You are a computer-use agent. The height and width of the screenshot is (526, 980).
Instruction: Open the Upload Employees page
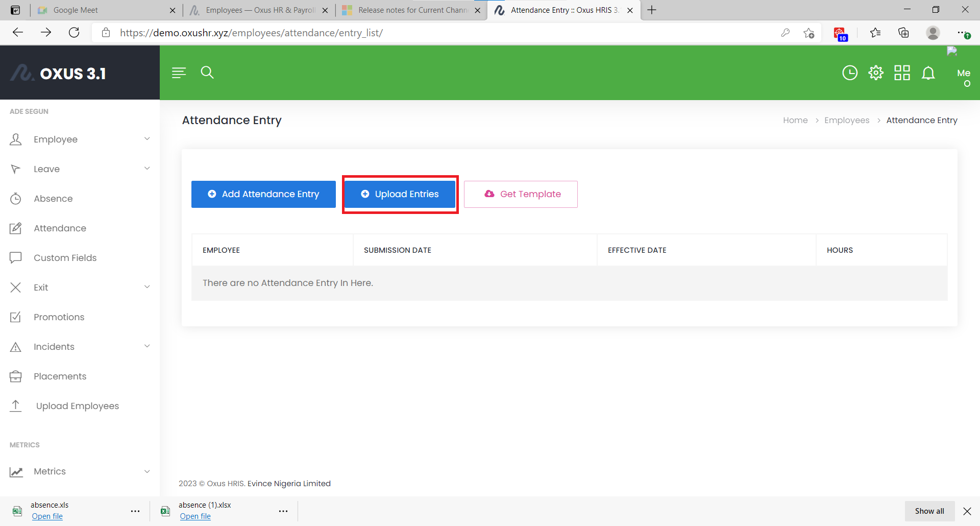click(x=77, y=406)
